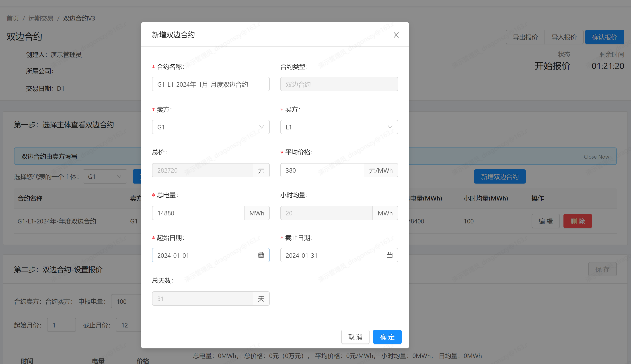Open the 起始日期 calendar icon
631x364 pixels.
click(261, 255)
